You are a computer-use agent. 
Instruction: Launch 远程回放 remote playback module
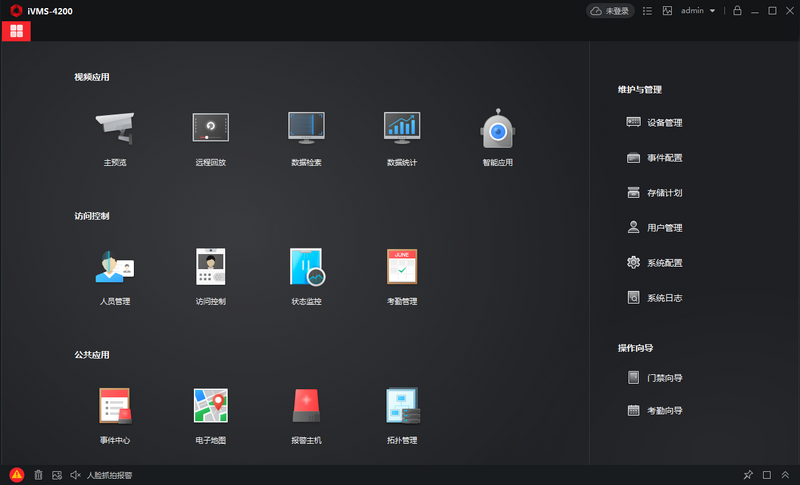[x=211, y=127]
